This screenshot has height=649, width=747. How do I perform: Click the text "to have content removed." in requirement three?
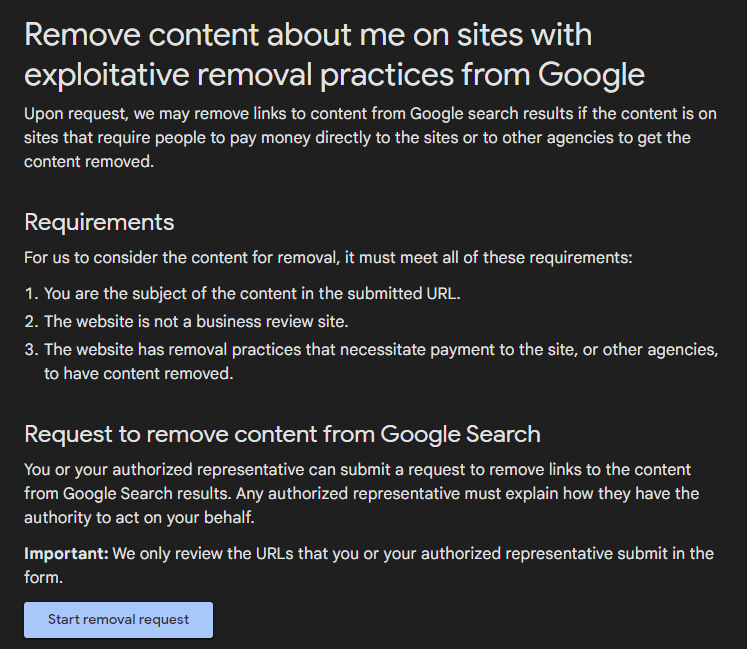tap(138, 374)
